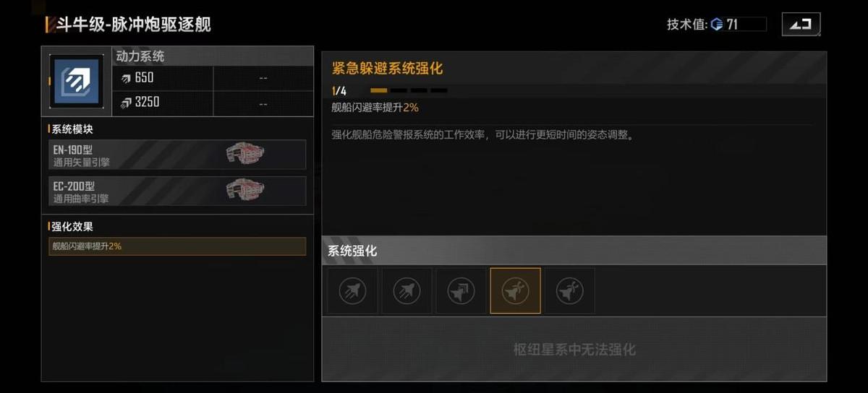This screenshot has height=393, width=868.
Task: Select the third ship acceleration enhancement icon
Action: pyautogui.click(x=461, y=291)
